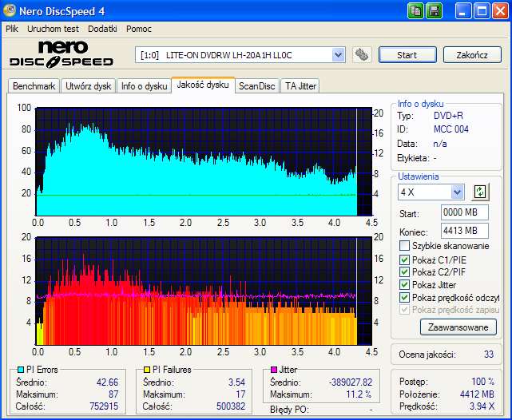Click the Prędkość value 3.94 X

(x=482, y=406)
